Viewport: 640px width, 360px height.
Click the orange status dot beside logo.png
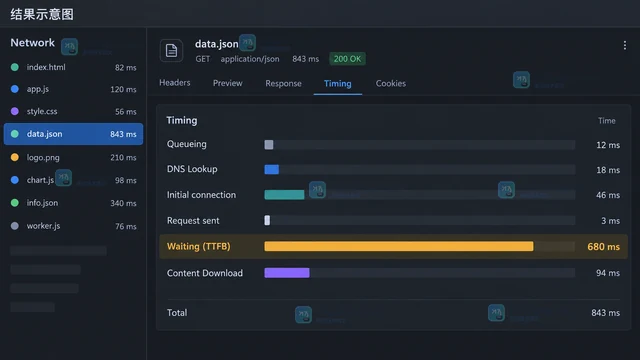(x=15, y=157)
